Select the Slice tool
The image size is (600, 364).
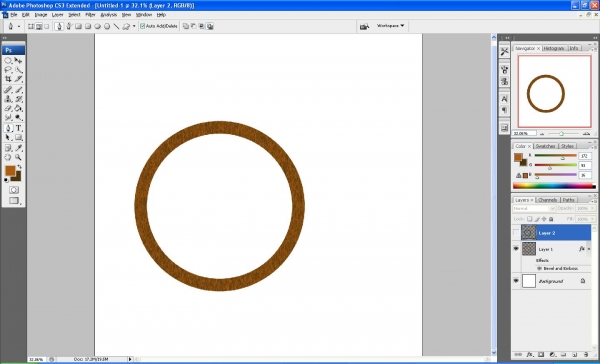tap(18, 79)
